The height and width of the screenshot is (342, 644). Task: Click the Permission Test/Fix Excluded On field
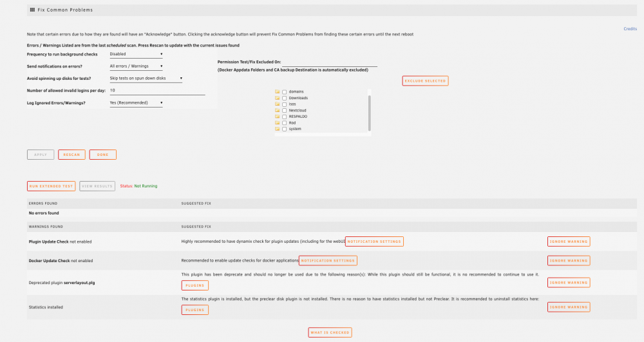pos(329,62)
